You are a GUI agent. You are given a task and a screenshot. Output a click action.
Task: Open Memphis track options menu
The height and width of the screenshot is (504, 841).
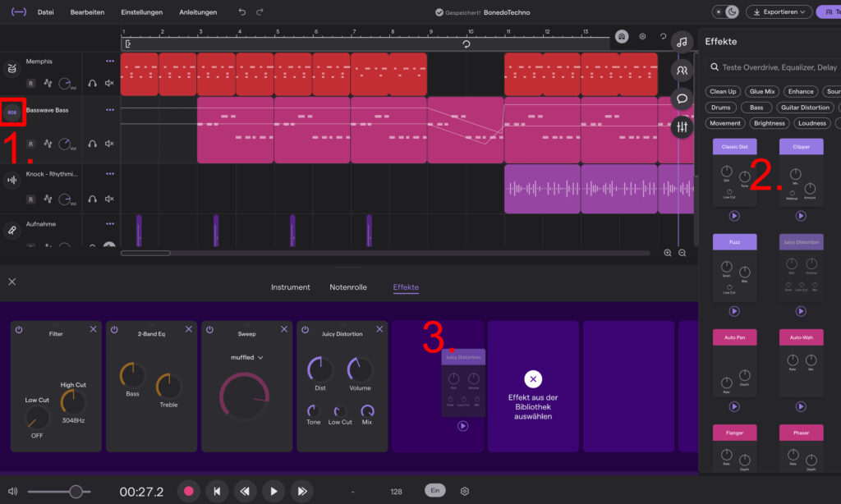tap(110, 61)
